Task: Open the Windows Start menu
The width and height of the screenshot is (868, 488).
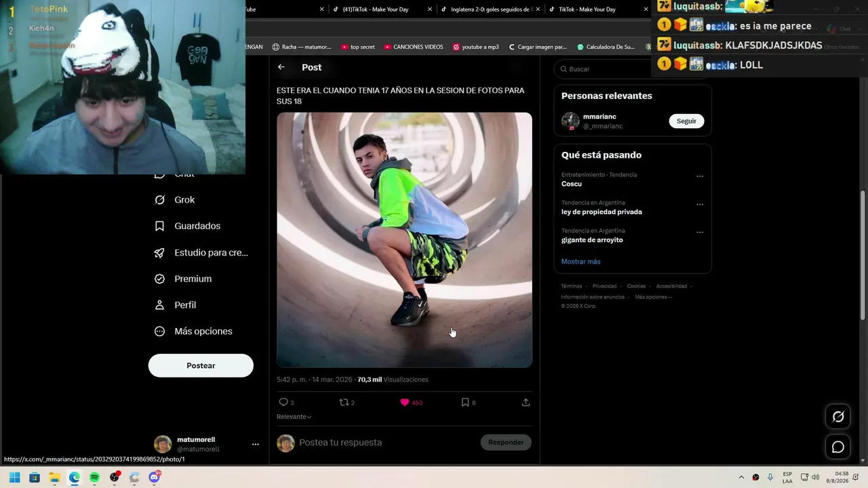Action: tap(15, 478)
